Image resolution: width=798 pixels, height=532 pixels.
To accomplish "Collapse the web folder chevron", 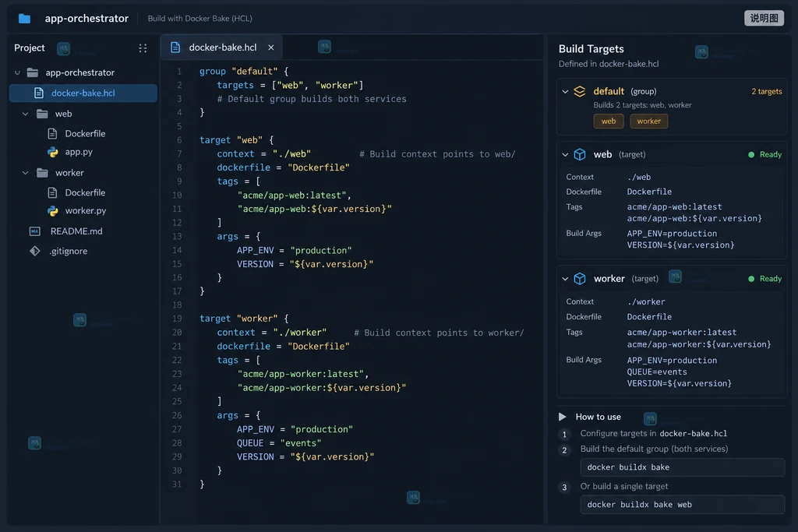I will tap(26, 114).
